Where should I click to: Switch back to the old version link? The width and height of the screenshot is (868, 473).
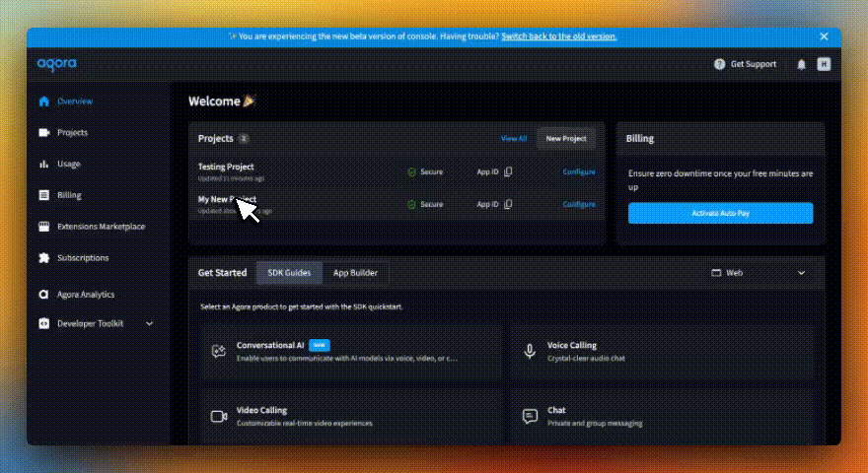pyautogui.click(x=558, y=36)
